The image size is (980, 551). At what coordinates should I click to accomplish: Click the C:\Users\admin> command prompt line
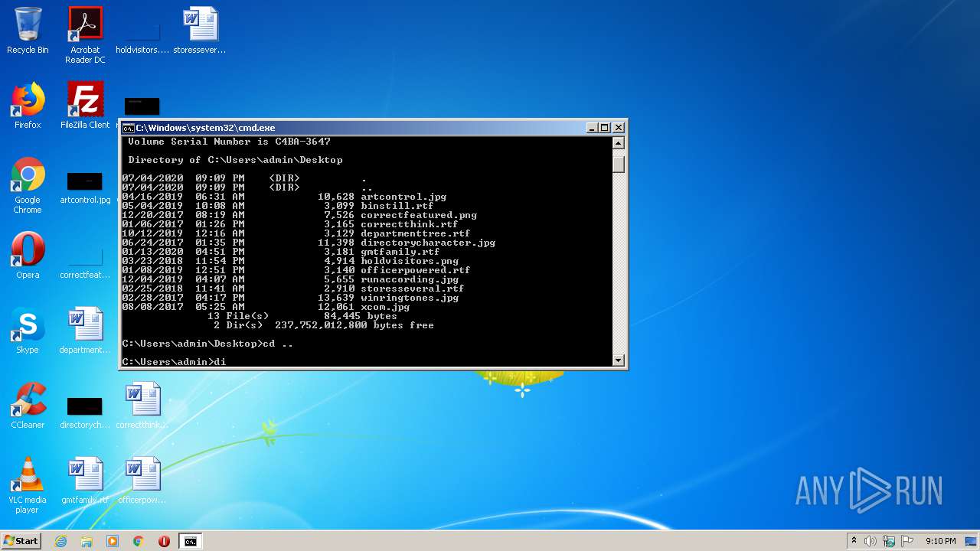[x=174, y=362]
